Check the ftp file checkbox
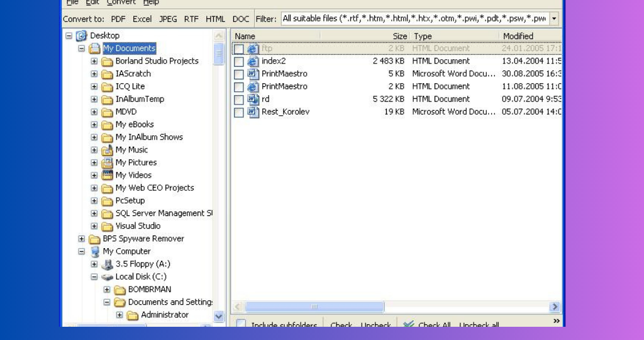This screenshot has height=340, width=644. pyautogui.click(x=238, y=49)
